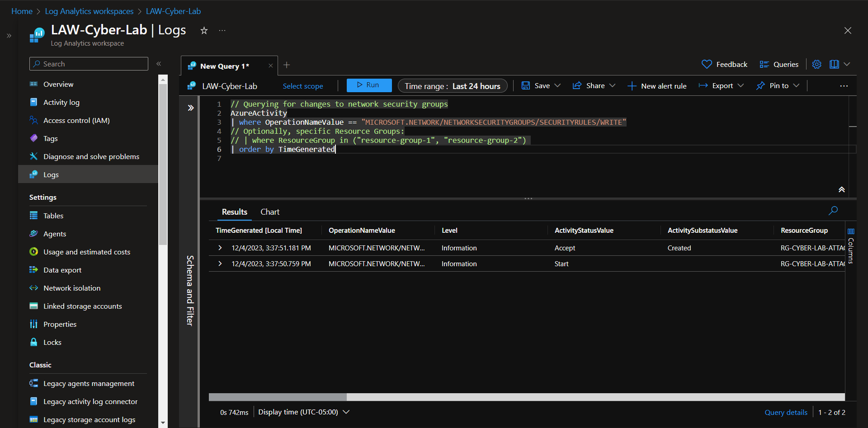This screenshot has width=868, height=428.
Task: Click the sidebar vertical scrollbar
Action: (163, 164)
